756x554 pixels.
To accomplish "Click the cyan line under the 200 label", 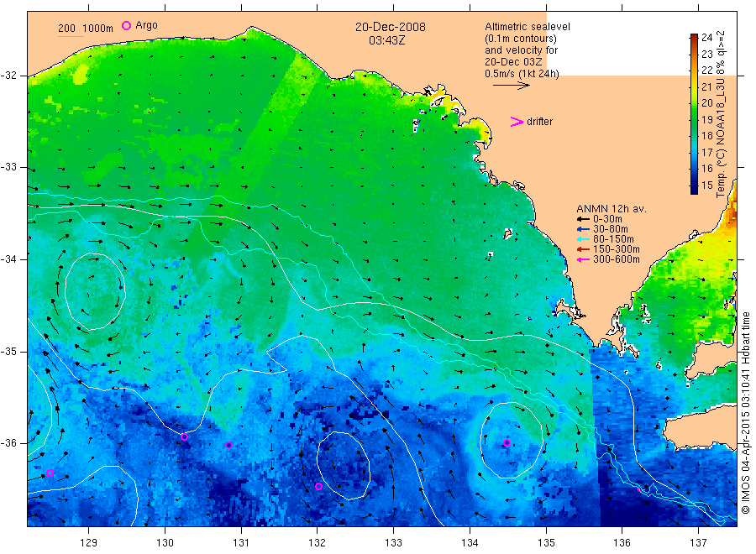I will pyautogui.click(x=71, y=36).
